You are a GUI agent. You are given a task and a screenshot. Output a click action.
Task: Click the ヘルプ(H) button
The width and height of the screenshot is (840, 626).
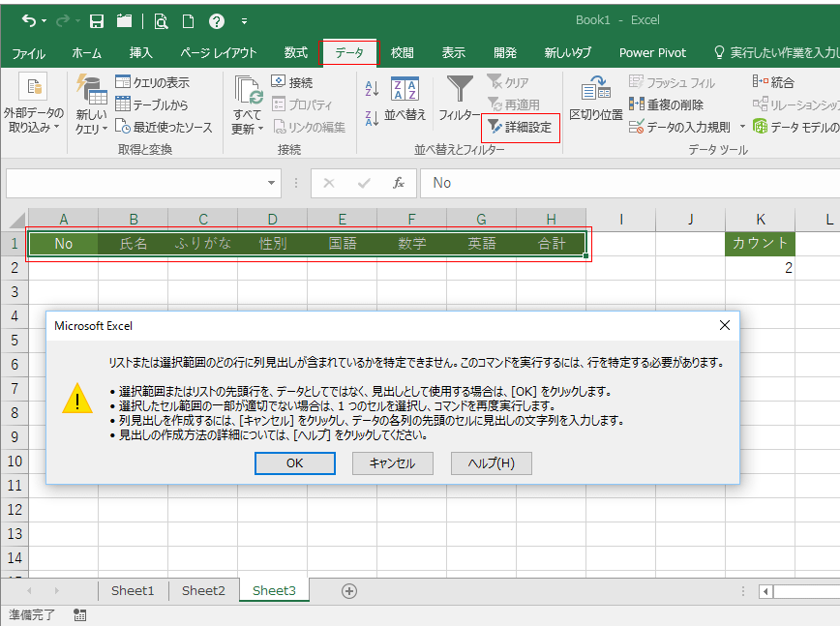(491, 463)
